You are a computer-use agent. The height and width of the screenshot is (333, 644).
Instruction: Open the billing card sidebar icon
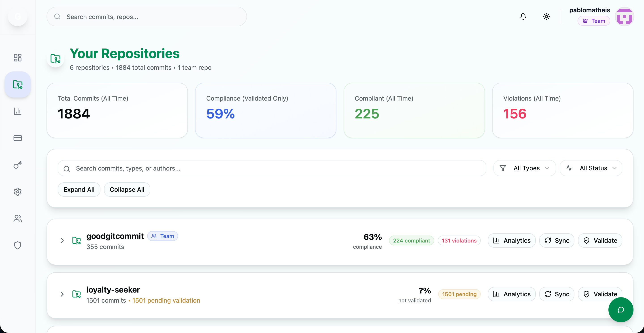[17, 138]
